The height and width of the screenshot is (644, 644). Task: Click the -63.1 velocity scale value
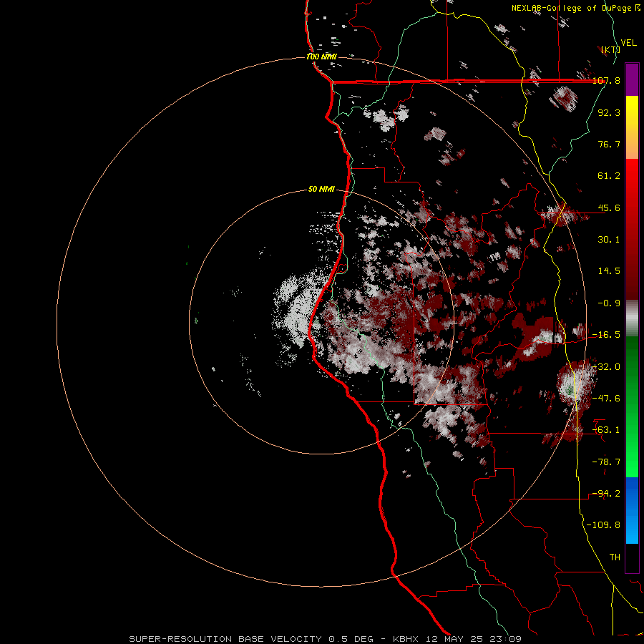pos(606,430)
